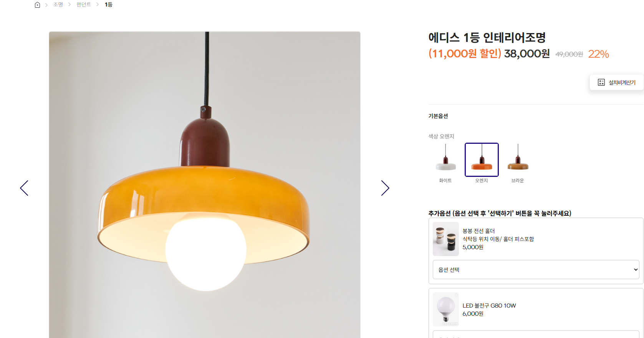Viewport: 644px width, 338px height.
Task: Show the previous product image
Action: [x=24, y=188]
